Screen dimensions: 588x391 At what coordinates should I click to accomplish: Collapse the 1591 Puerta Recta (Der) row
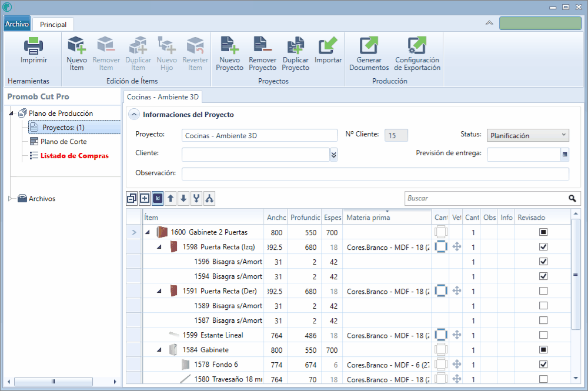pos(159,291)
